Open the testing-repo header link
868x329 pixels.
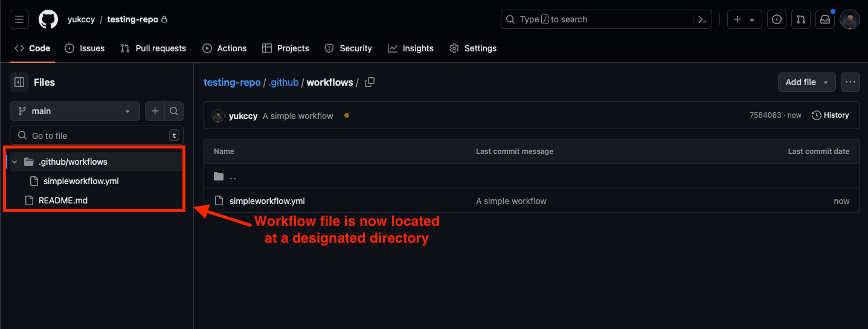(132, 19)
